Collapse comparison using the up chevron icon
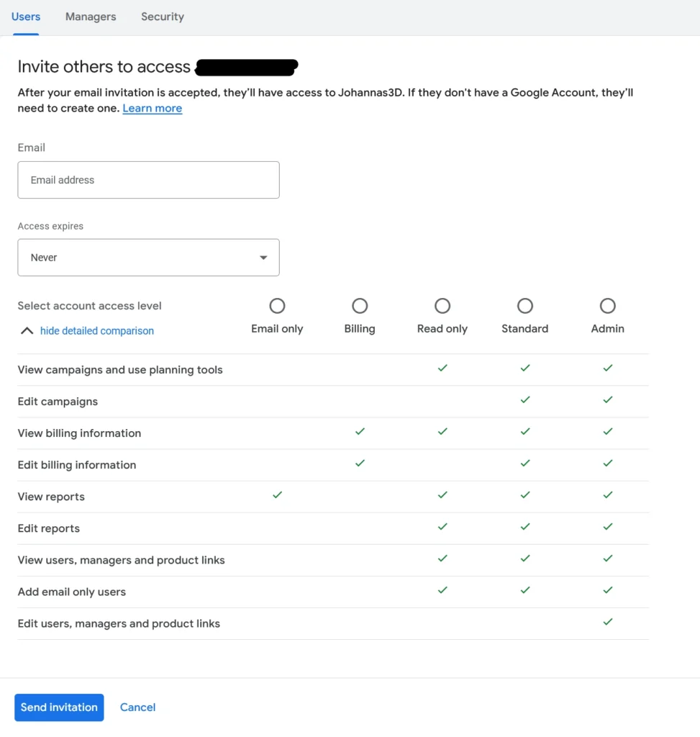The width and height of the screenshot is (700, 737). pos(27,331)
